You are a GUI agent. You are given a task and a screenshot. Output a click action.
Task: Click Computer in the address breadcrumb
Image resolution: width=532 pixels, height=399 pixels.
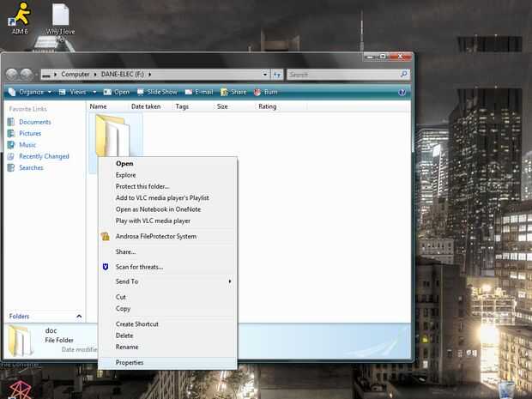pos(75,75)
